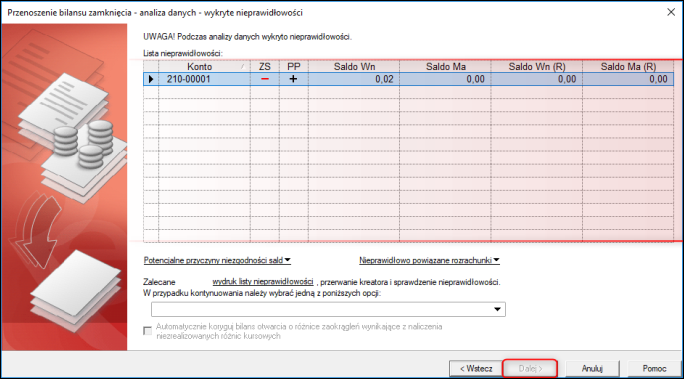Sort table by the Konto column header
This screenshot has height=379, width=684.
point(204,66)
